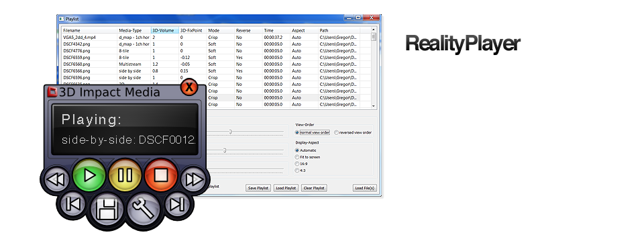Click the Multistream media-type cell

[134, 64]
